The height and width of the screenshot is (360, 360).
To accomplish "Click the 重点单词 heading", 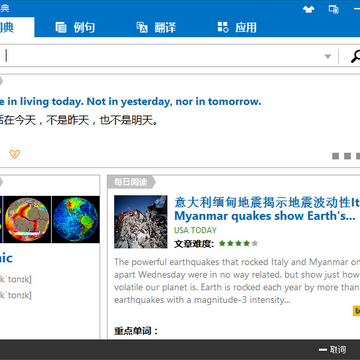I will pyautogui.click(x=136, y=331).
